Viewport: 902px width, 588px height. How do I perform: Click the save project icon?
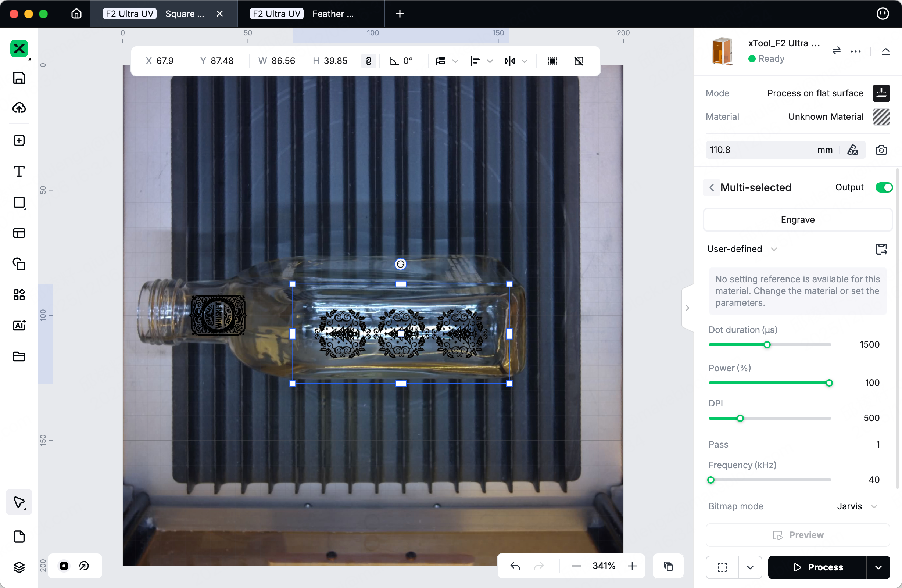19,78
